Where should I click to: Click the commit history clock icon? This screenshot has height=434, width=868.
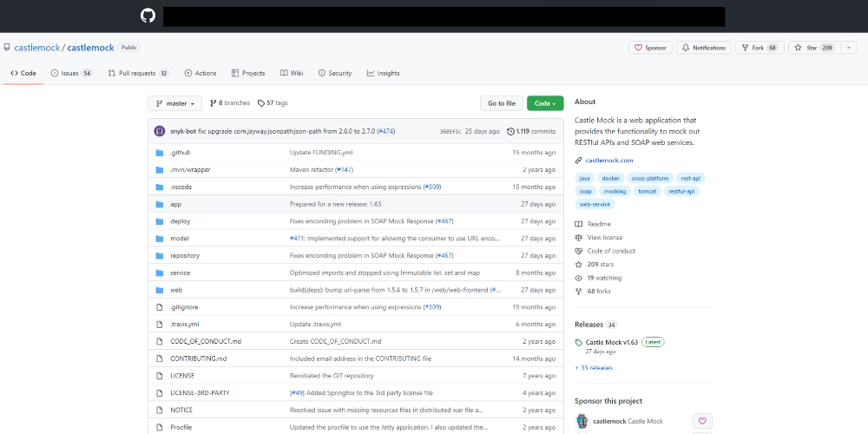pos(510,131)
